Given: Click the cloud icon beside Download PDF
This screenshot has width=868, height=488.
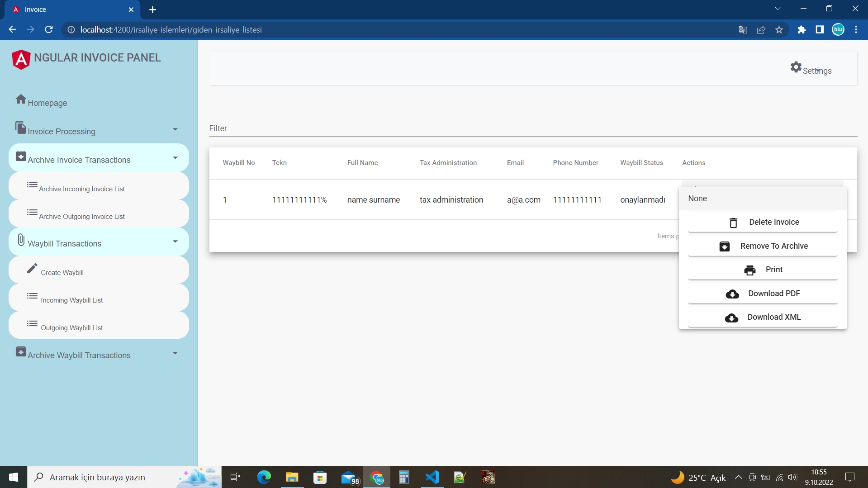Looking at the screenshot, I should (732, 294).
